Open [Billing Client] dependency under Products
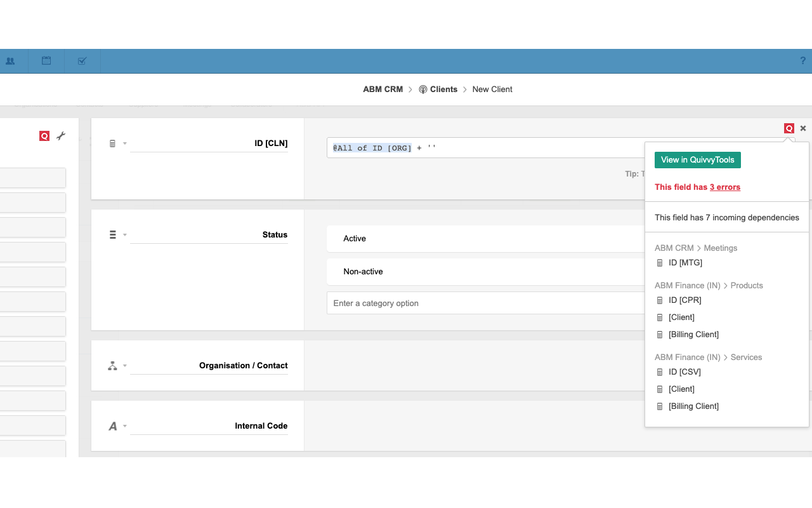The width and height of the screenshot is (812, 508). tap(693, 335)
